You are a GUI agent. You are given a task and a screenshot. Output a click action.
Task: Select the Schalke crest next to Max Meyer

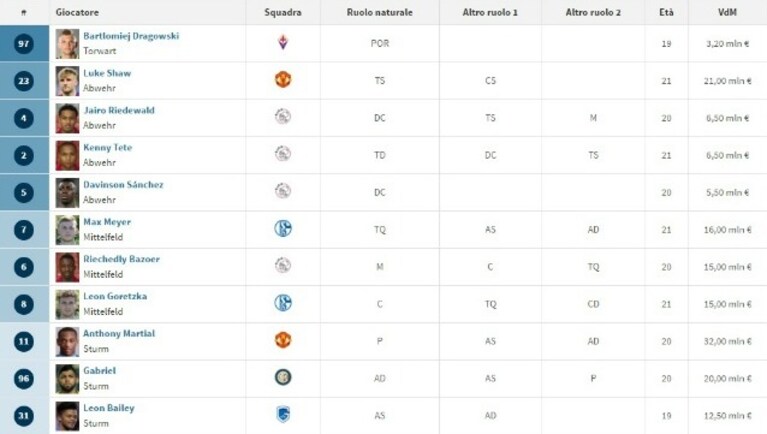283,228
